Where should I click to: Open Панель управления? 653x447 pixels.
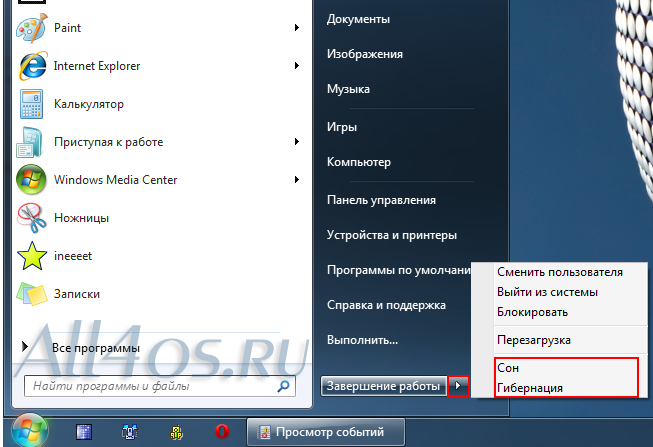381,200
